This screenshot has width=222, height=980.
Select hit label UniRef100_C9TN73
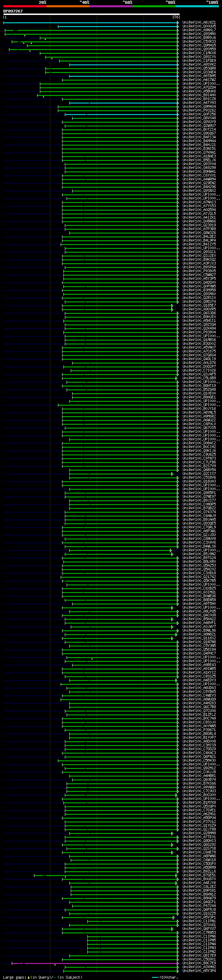tap(199, 459)
